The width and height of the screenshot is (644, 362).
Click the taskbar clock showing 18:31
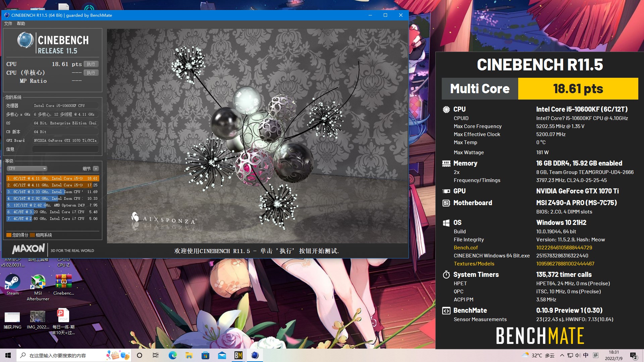click(613, 355)
